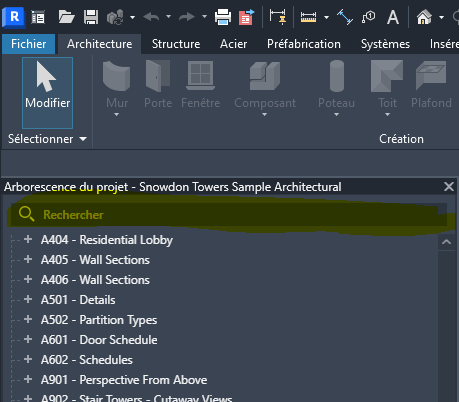Select sheet A901 - Perspective From Above

(124, 380)
